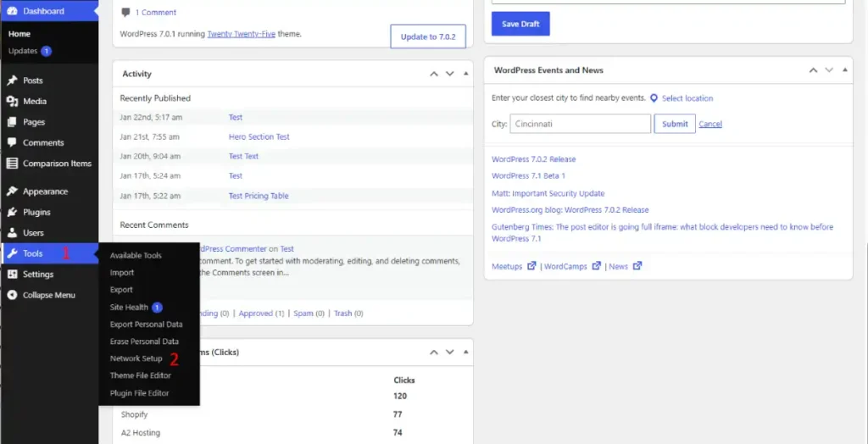868x444 pixels.
Task: Move Activity panel down with chevron
Action: [449, 74]
